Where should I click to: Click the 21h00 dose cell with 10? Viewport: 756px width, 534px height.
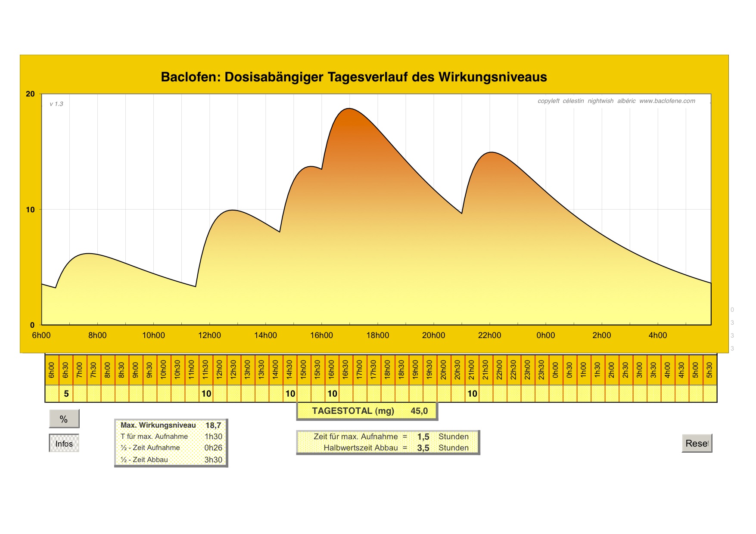pyautogui.click(x=472, y=394)
